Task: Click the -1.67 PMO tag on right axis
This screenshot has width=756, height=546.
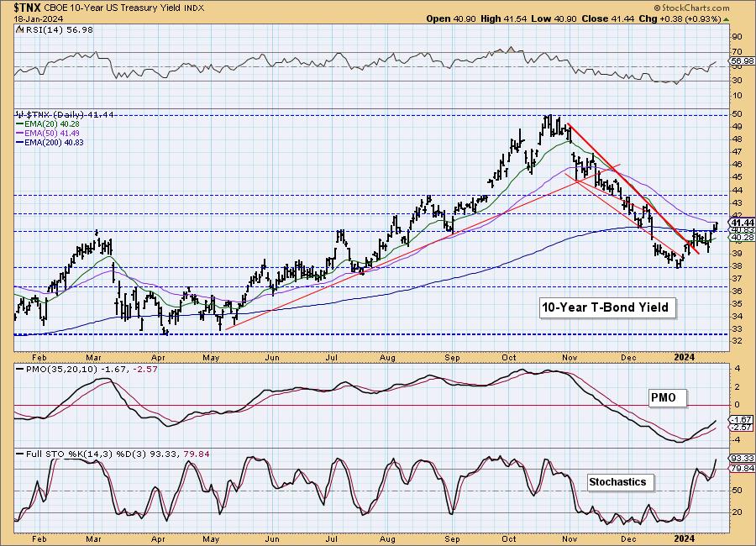Action: coord(743,420)
